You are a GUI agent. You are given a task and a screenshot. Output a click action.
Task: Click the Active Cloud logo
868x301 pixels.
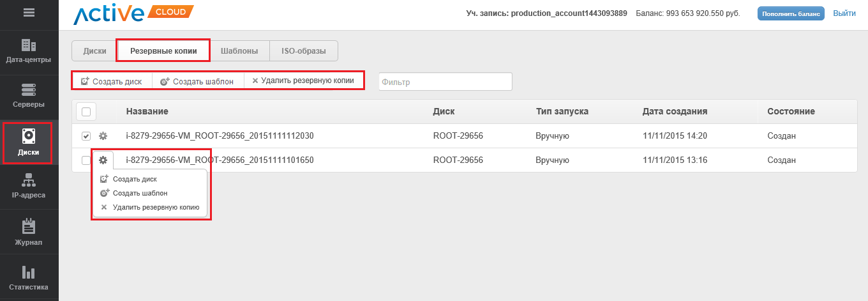(x=133, y=13)
